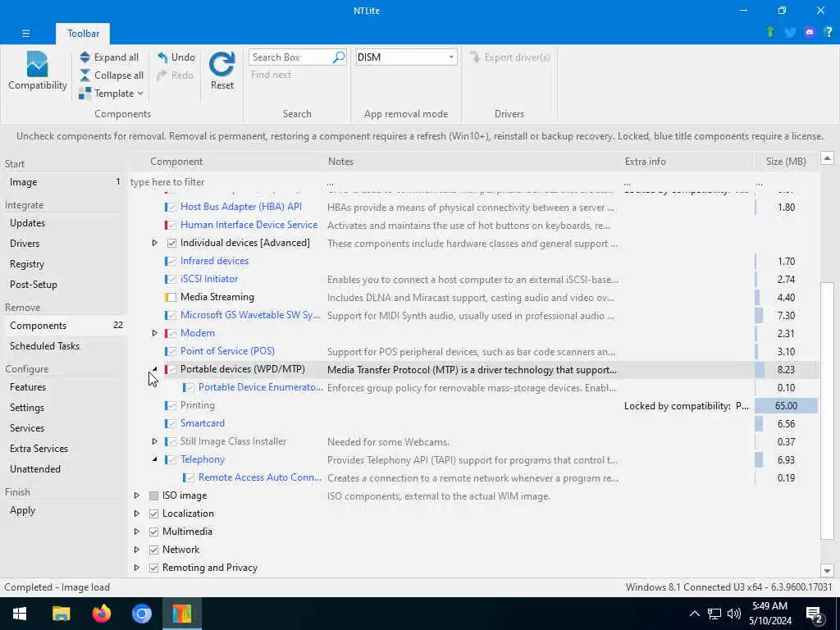840x630 pixels.
Task: Open the DISM removal mode dropdown
Action: point(406,57)
